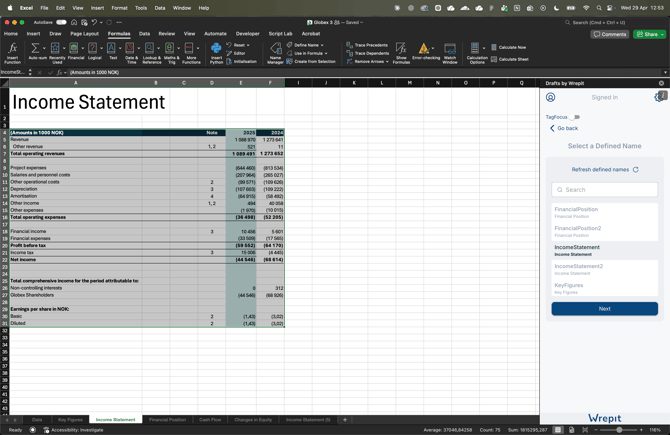Click Trace Dependents
670x435 pixels.
(x=368, y=53)
